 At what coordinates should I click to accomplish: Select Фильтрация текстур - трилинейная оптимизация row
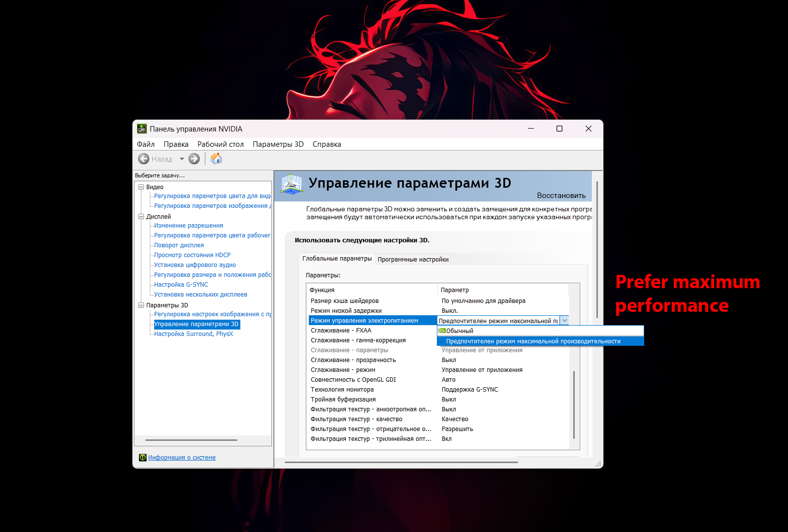pos(439,439)
